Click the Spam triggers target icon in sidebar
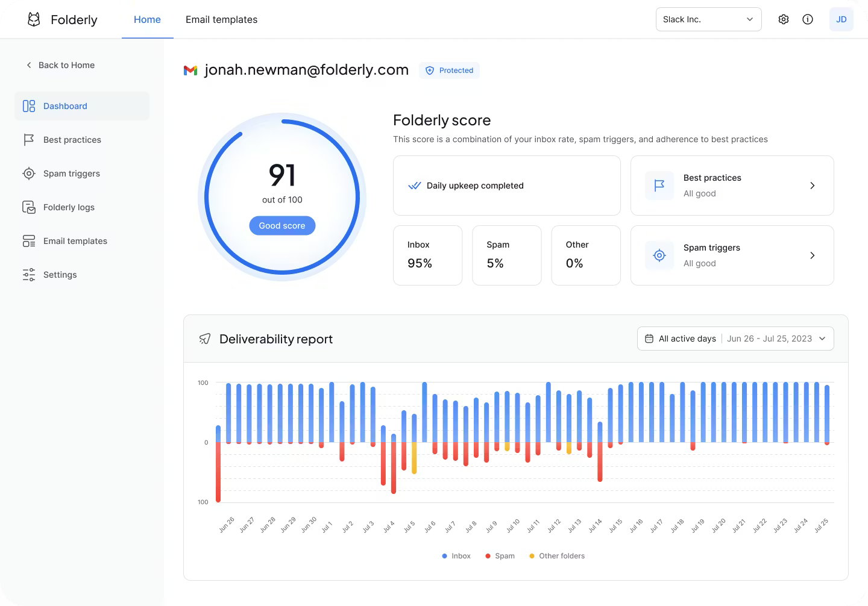This screenshot has width=868, height=606. (28, 173)
